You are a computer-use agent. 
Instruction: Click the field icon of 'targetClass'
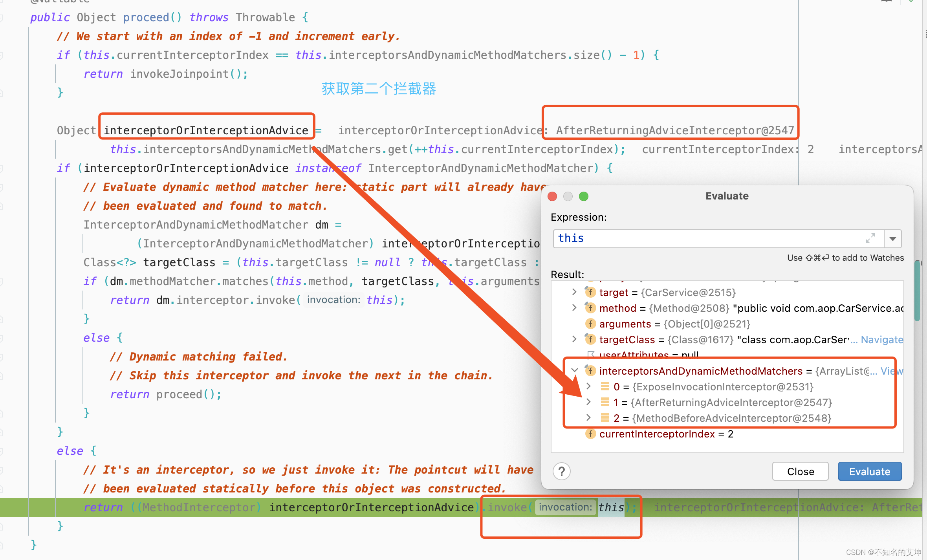tap(590, 339)
